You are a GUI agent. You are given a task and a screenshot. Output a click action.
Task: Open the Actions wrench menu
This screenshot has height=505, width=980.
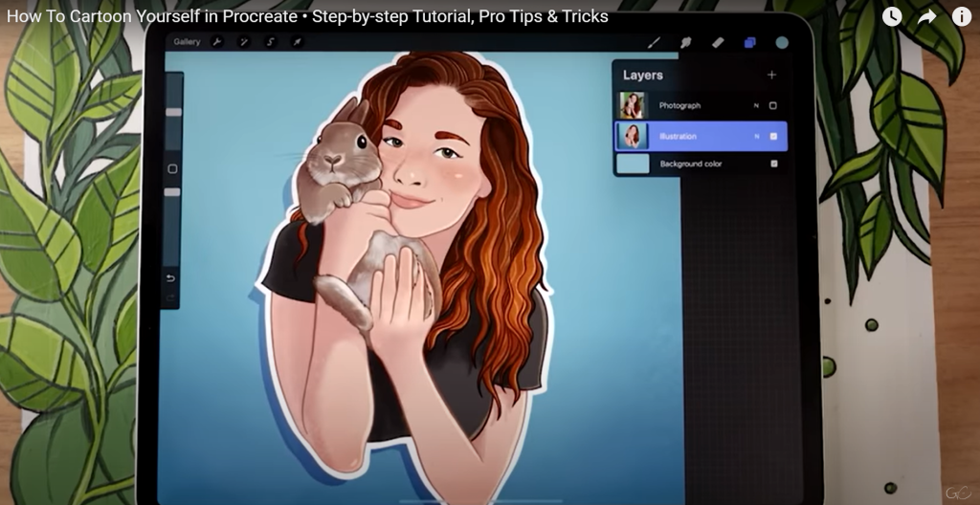(217, 42)
